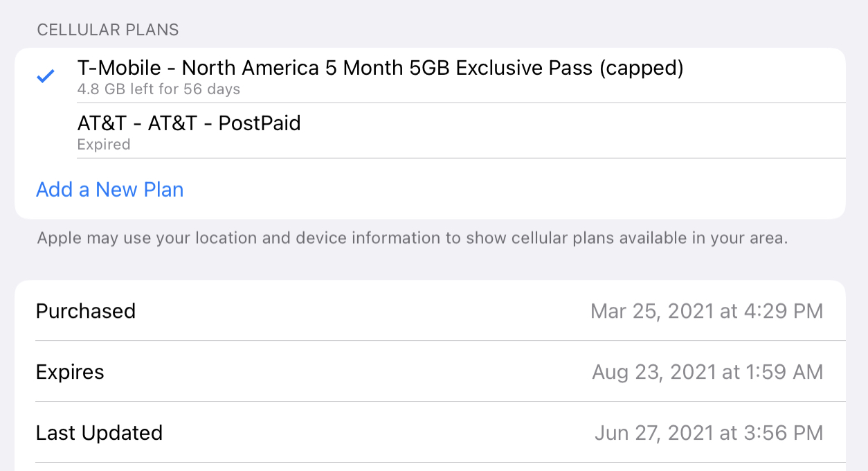
Task: Click the Expired status under AT&T
Action: (x=104, y=145)
